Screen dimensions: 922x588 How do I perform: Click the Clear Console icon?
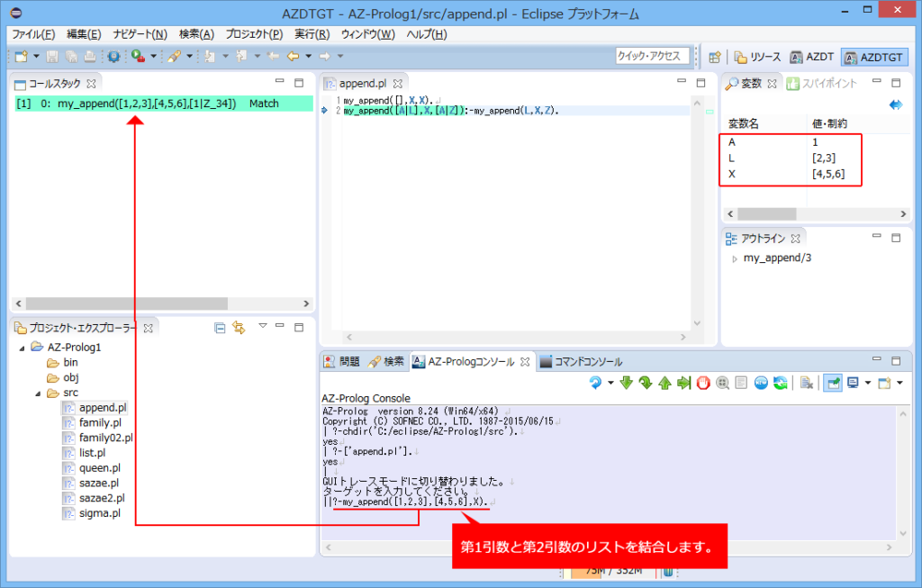click(x=807, y=383)
